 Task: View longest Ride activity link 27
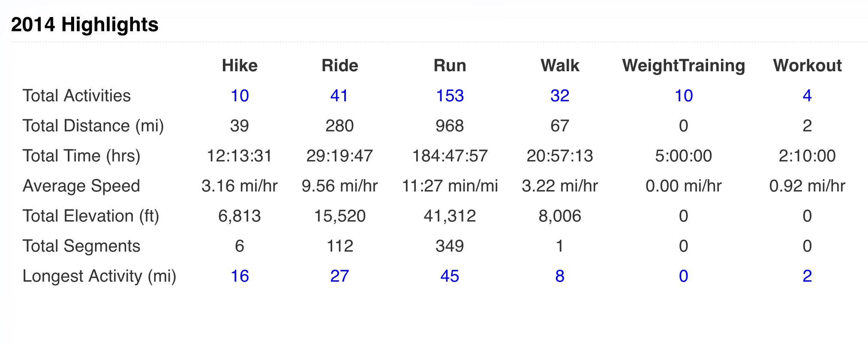pos(339,276)
